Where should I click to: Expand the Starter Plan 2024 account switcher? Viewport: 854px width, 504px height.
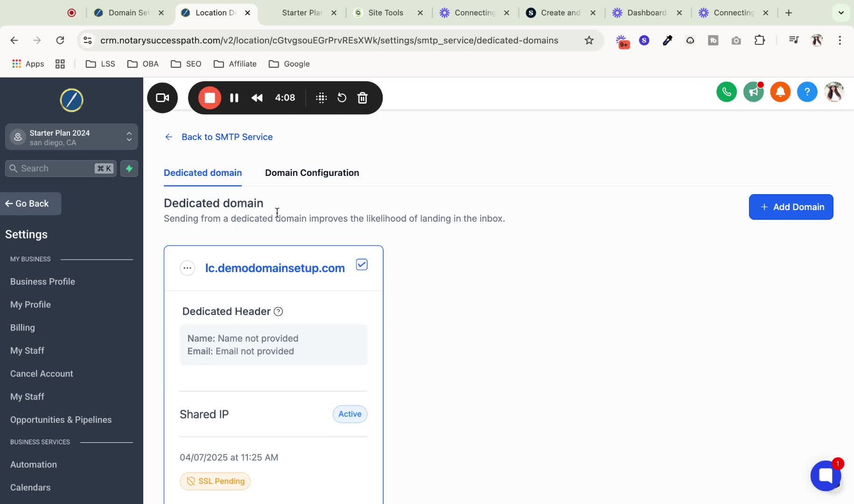71,137
